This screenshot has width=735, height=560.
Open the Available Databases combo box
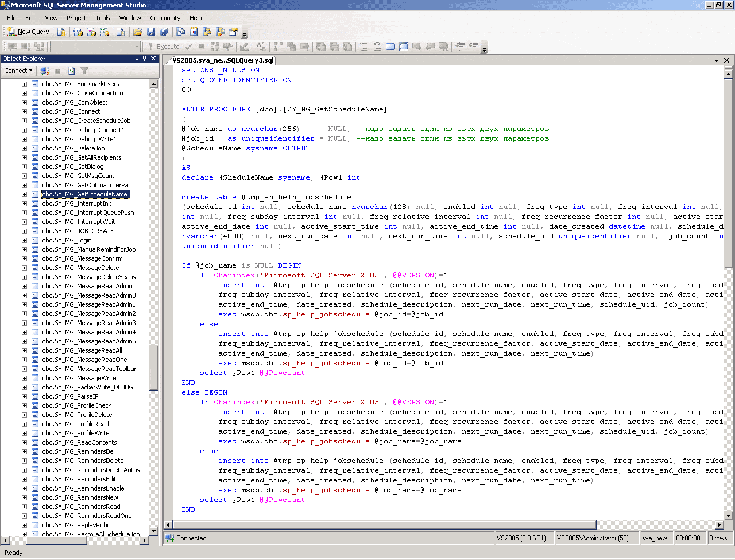[x=95, y=47]
